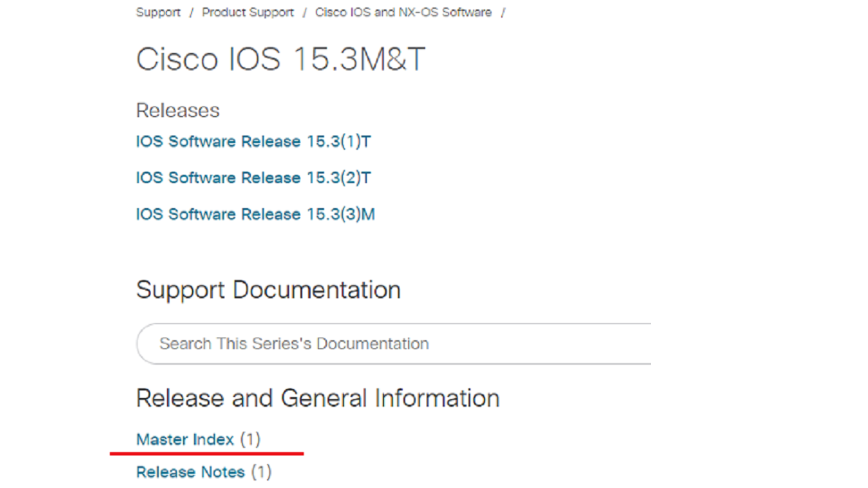Screen dimensions: 868x488
Task: Focus the documentation search box
Action: coord(393,344)
